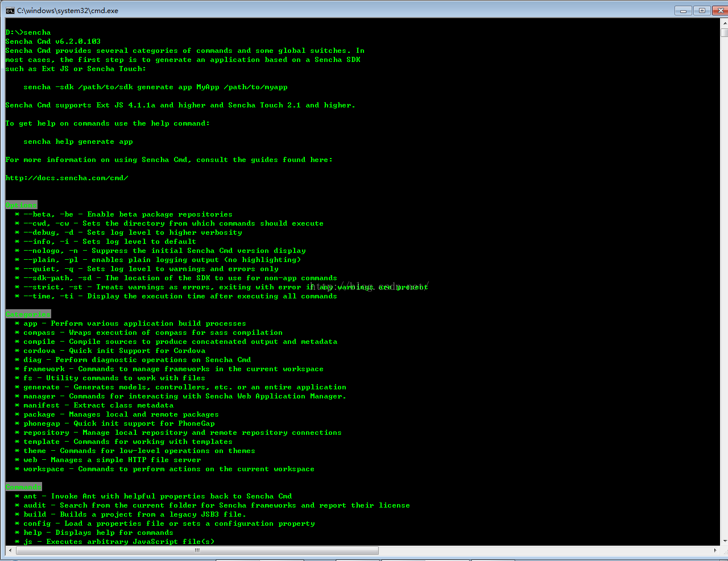Click the vertical scrollbar thumb
The height and width of the screenshot is (561, 728).
724,32
